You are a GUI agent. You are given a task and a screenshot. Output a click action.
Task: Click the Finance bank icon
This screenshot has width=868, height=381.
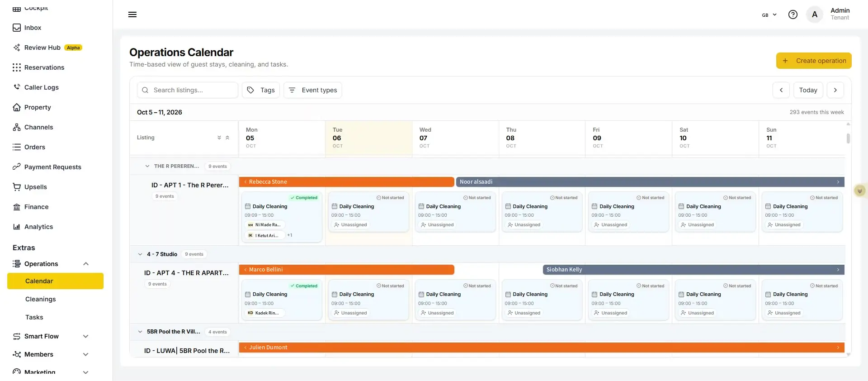(x=17, y=207)
